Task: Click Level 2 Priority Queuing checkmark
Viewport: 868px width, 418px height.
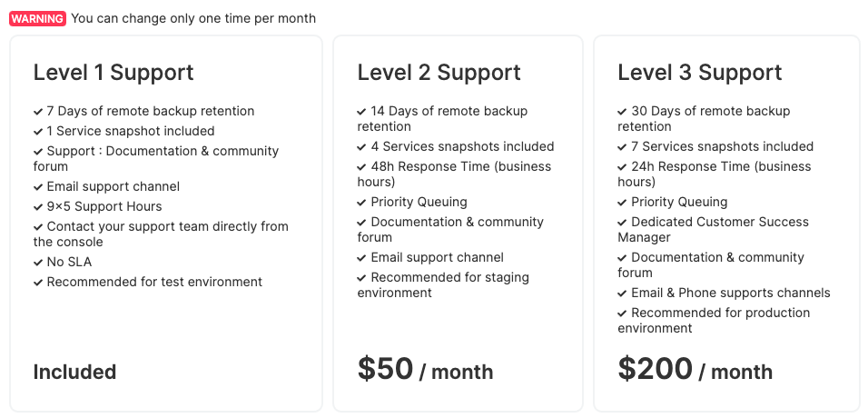Action: pyautogui.click(x=362, y=203)
